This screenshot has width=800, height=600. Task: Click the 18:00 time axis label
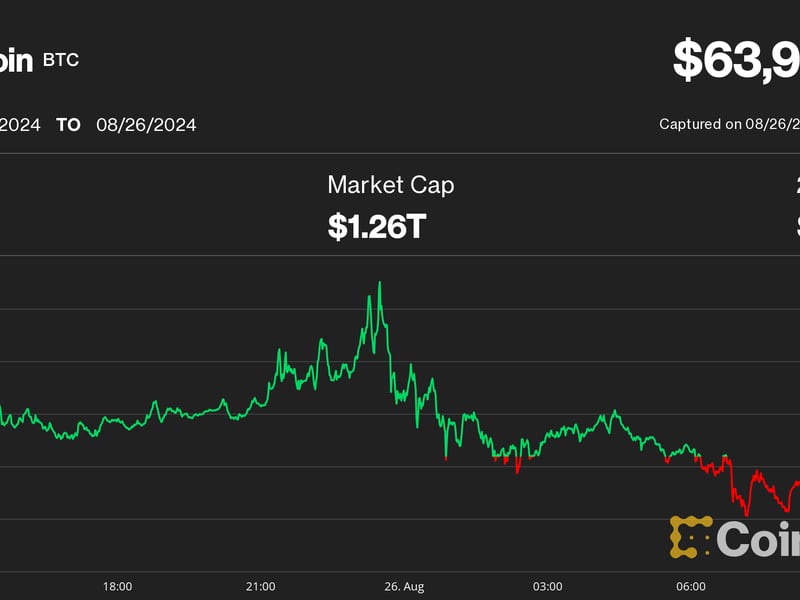click(x=118, y=586)
